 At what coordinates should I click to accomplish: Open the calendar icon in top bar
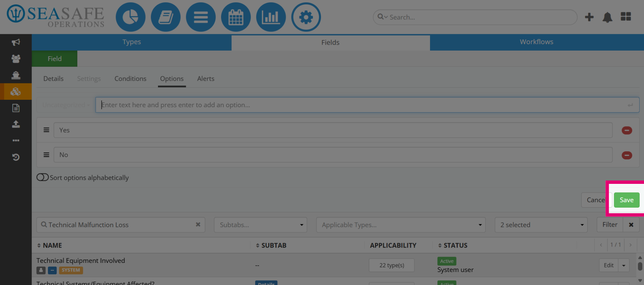coord(236,17)
